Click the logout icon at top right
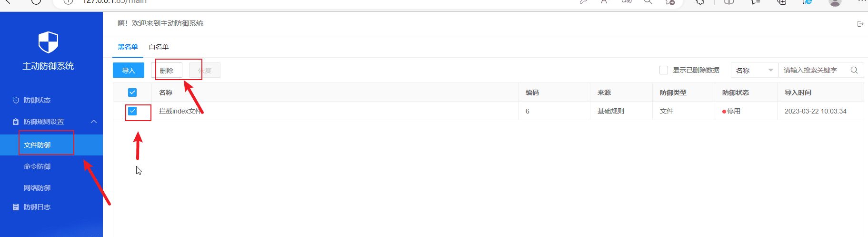 [x=860, y=24]
